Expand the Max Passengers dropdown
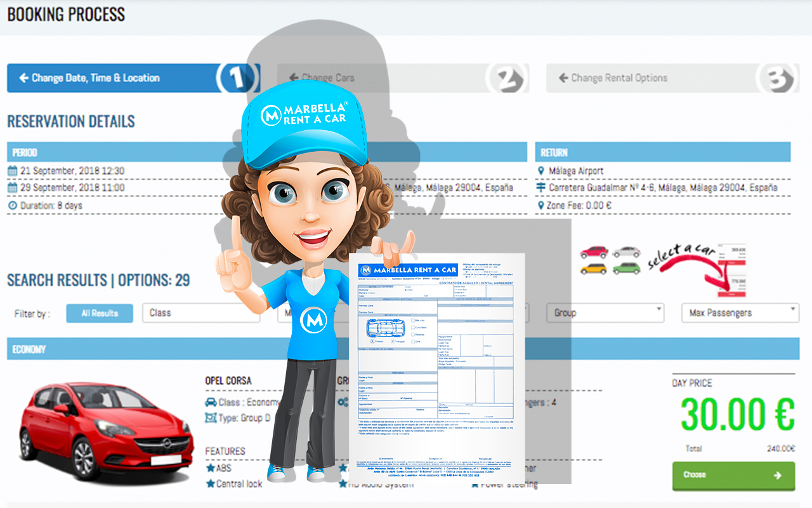The height and width of the screenshot is (508, 812). click(740, 313)
